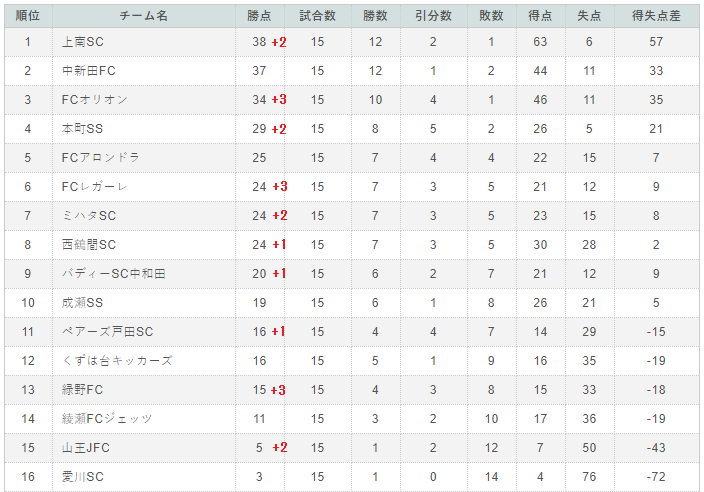Click the 試合数 column header

[x=317, y=16]
